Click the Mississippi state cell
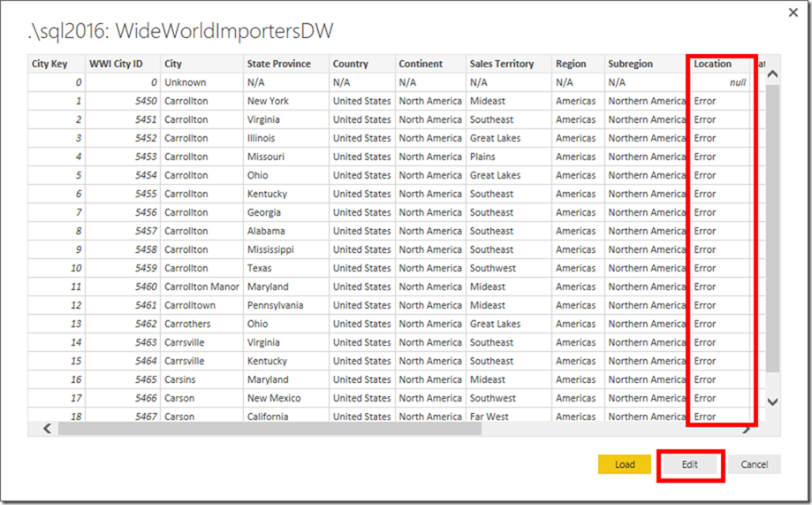The height and width of the screenshot is (505, 812). (286, 249)
